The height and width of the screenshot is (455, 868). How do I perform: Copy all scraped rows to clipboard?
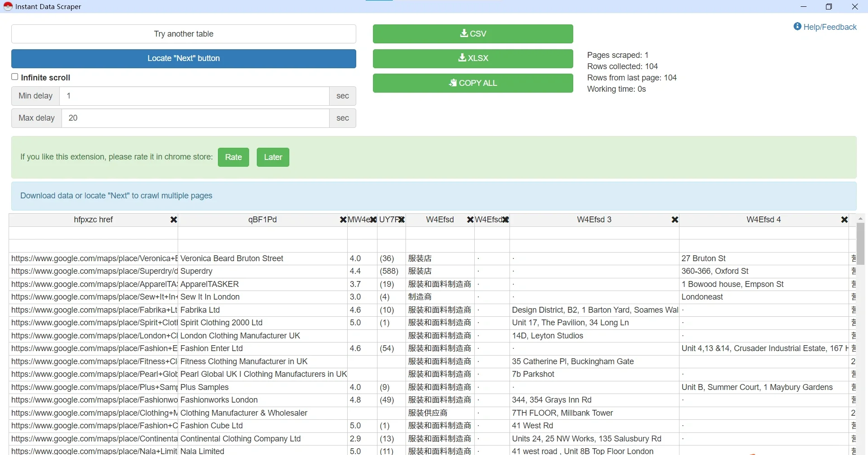[473, 83]
